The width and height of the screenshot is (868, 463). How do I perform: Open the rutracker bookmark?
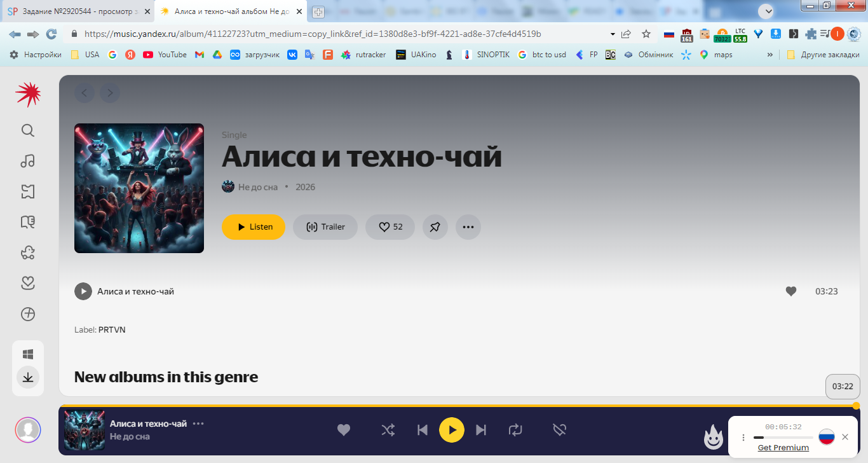click(363, 55)
